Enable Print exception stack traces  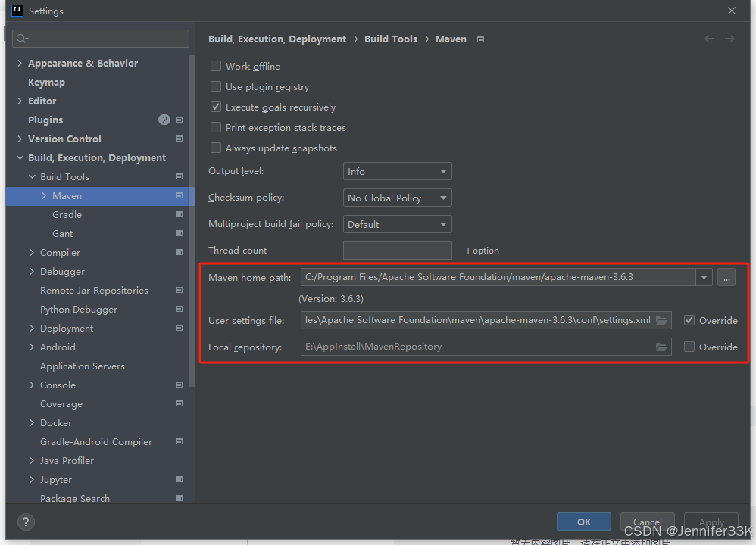(216, 128)
